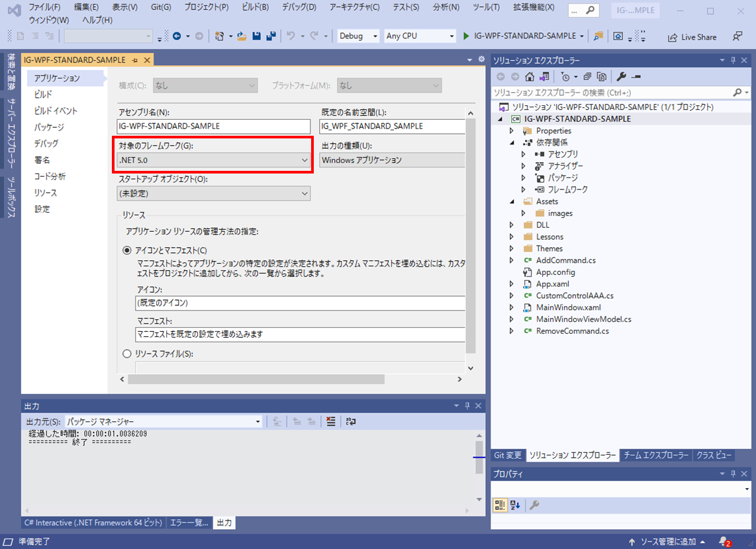Select the Build (ビルド) settings page
Image resolution: width=756 pixels, height=549 pixels.
[x=43, y=95]
